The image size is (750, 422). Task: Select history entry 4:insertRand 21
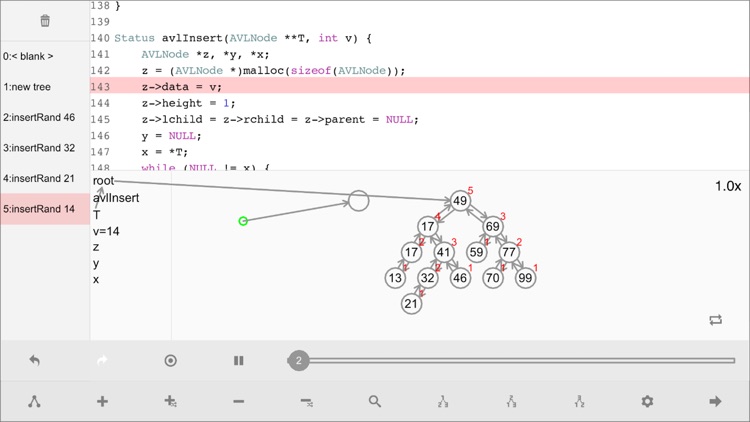(45, 178)
